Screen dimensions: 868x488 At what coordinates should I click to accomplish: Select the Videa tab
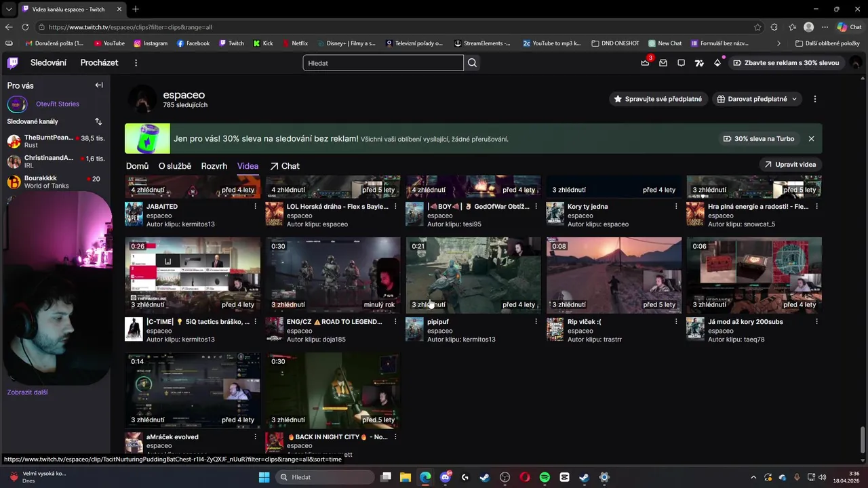248,166
